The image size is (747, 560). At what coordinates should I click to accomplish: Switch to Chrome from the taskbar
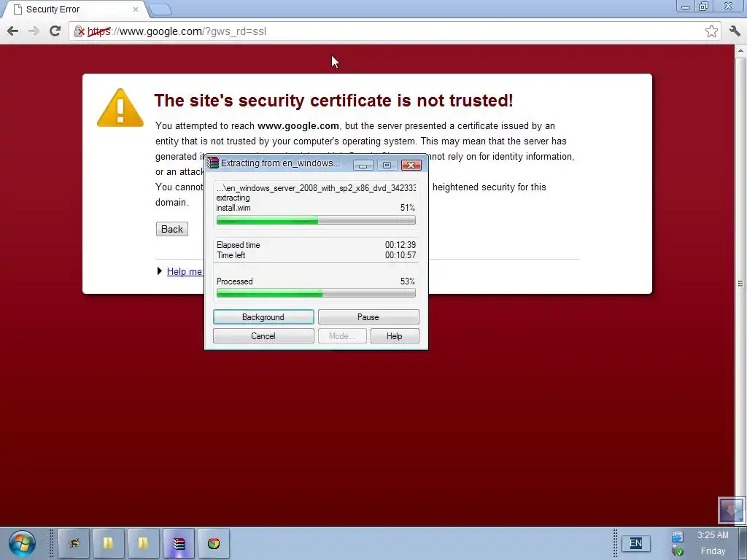pos(214,543)
